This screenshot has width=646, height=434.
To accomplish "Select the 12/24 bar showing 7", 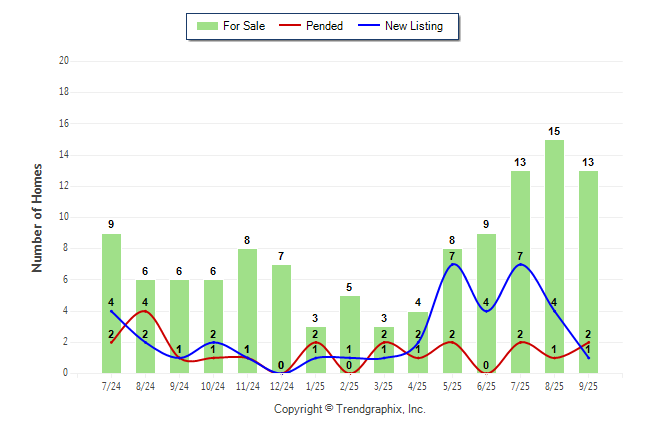I will (281, 319).
